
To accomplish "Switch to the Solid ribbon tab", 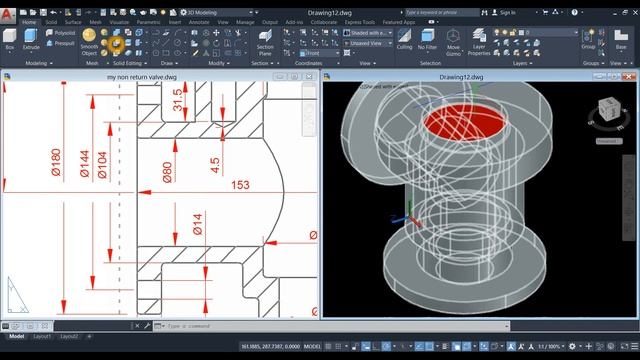I will pyautogui.click(x=51, y=22).
